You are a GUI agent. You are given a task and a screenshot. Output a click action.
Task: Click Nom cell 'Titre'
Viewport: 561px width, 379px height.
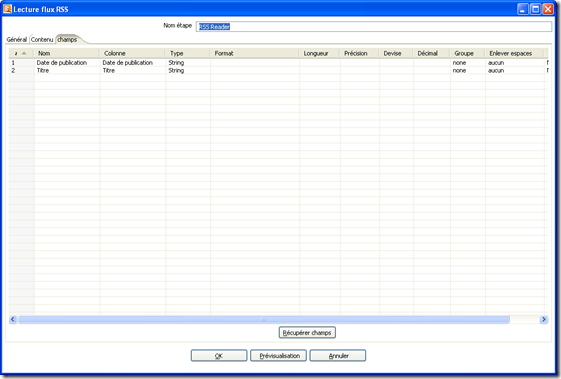pos(43,71)
